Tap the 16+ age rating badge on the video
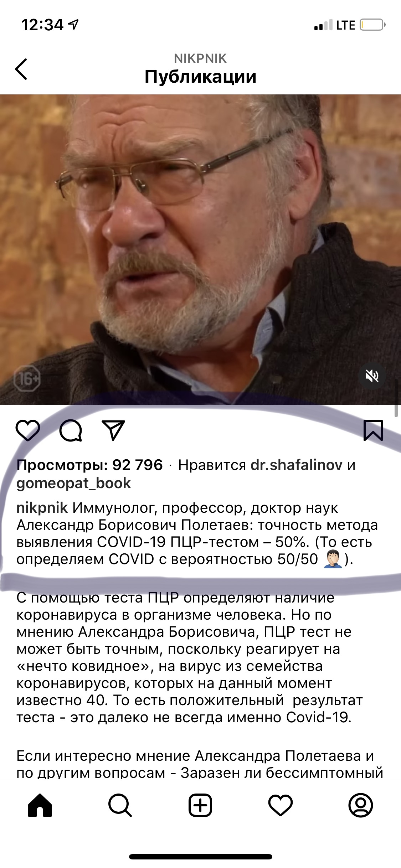The width and height of the screenshot is (401, 868). [x=27, y=378]
